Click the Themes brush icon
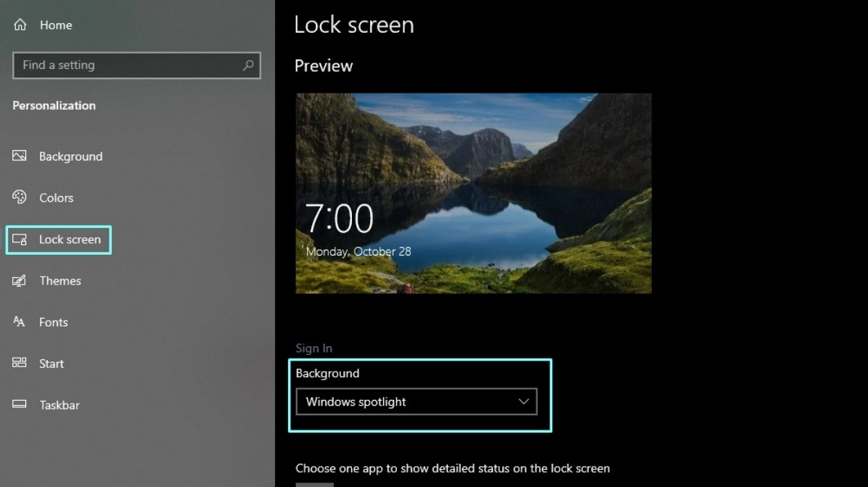The image size is (868, 487). tap(17, 281)
